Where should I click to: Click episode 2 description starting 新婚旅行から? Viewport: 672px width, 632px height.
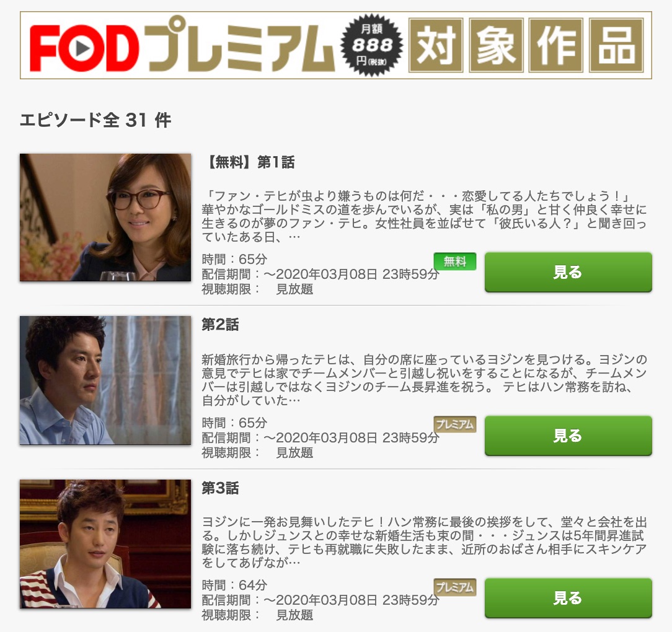tap(424, 380)
